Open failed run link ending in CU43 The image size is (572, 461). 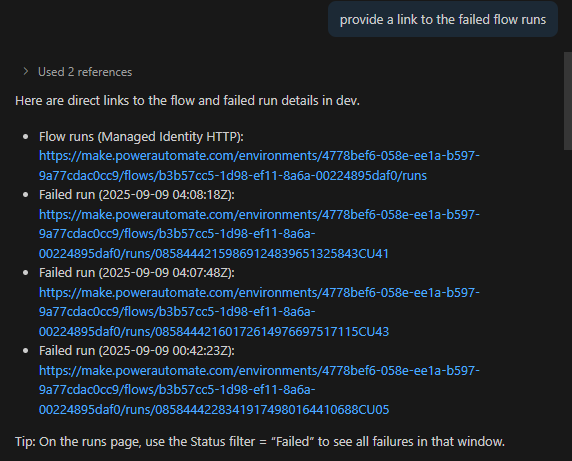(x=259, y=312)
